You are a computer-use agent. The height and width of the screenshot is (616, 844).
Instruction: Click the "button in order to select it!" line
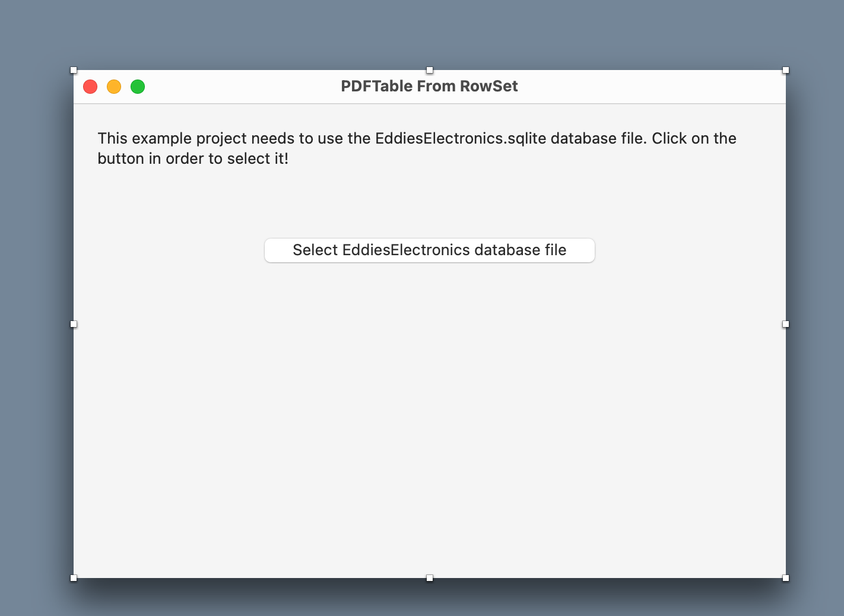(193, 158)
